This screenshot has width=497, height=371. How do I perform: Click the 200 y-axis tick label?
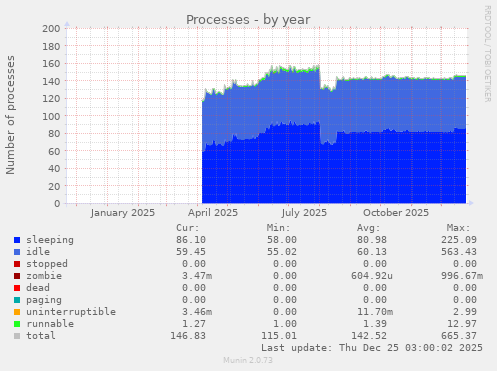(51, 29)
